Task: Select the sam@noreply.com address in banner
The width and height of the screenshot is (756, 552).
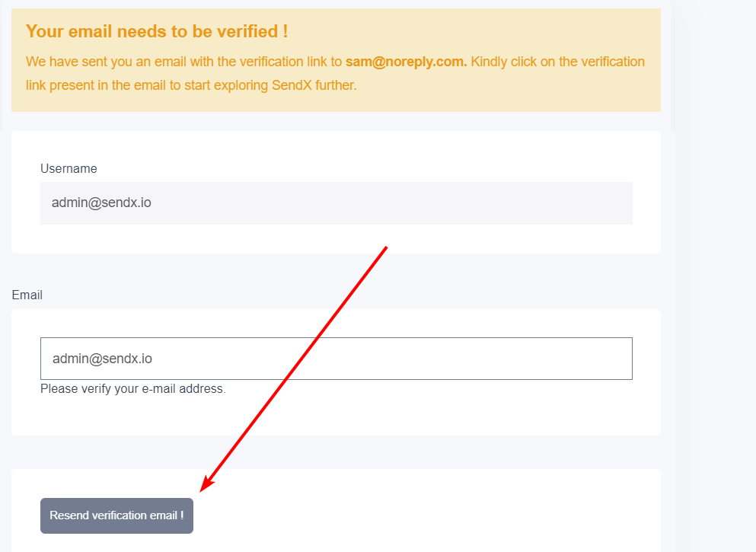Action: (406, 62)
